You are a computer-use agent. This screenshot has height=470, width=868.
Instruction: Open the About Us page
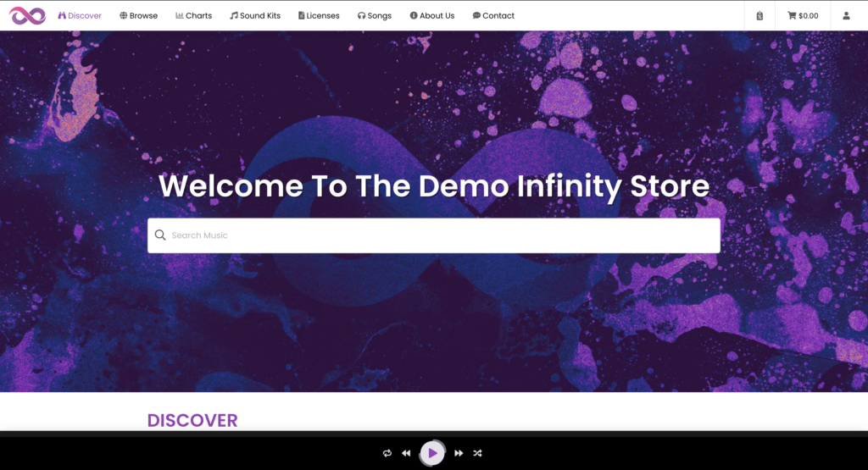tap(432, 15)
